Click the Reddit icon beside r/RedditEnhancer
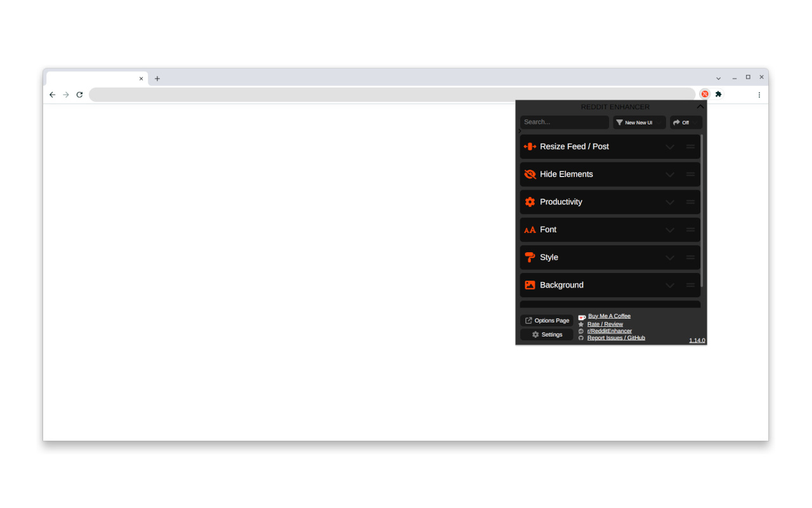Screen dimensions: 812x508 click(581, 331)
